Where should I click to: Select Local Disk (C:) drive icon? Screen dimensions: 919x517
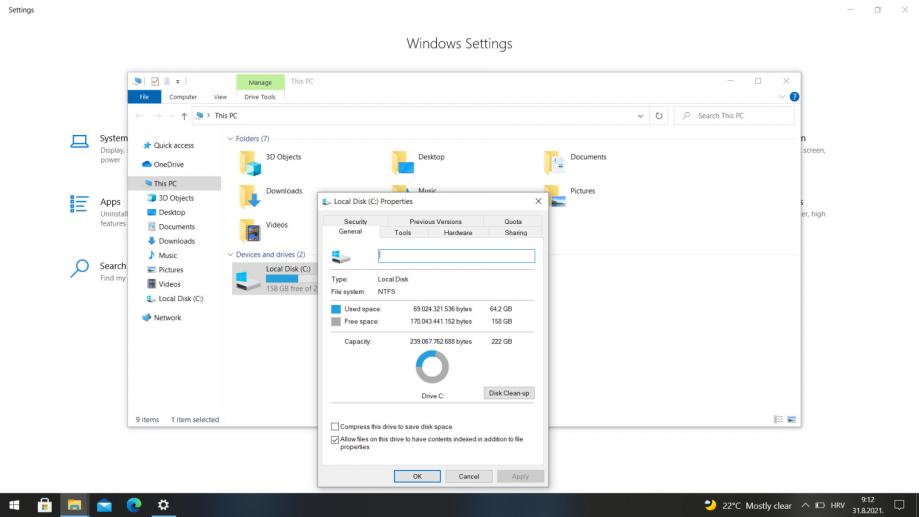click(249, 280)
